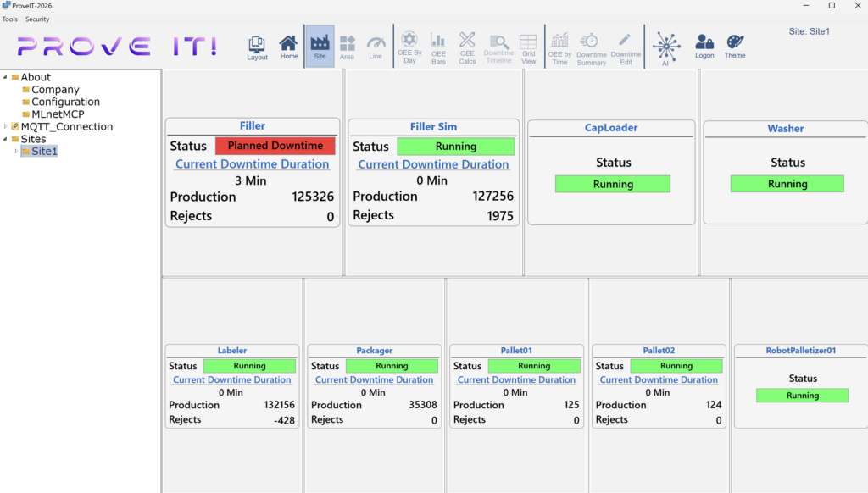Image resolution: width=868 pixels, height=493 pixels.
Task: Open the Security menu
Action: [x=36, y=19]
